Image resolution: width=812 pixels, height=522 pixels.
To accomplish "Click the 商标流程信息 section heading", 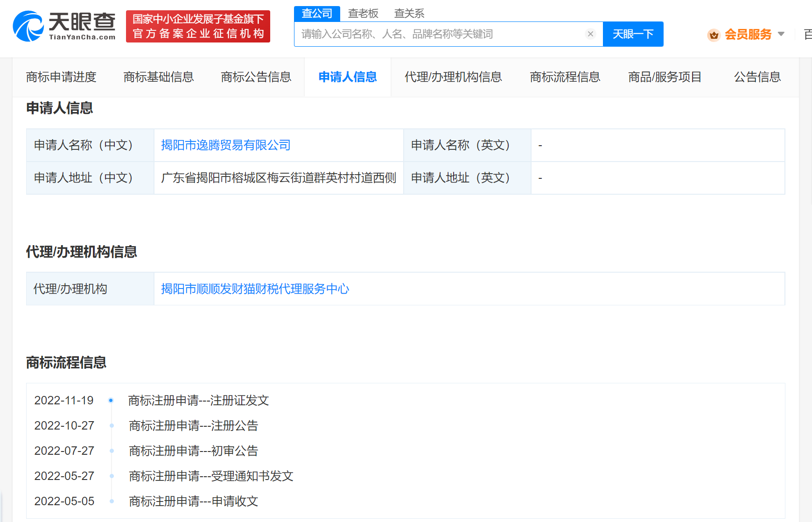I will point(66,363).
